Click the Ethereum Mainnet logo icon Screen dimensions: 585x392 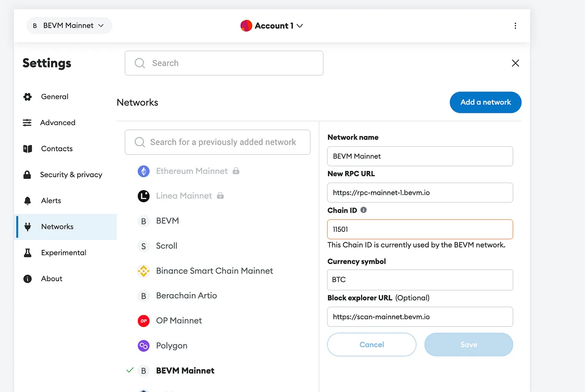click(x=144, y=171)
